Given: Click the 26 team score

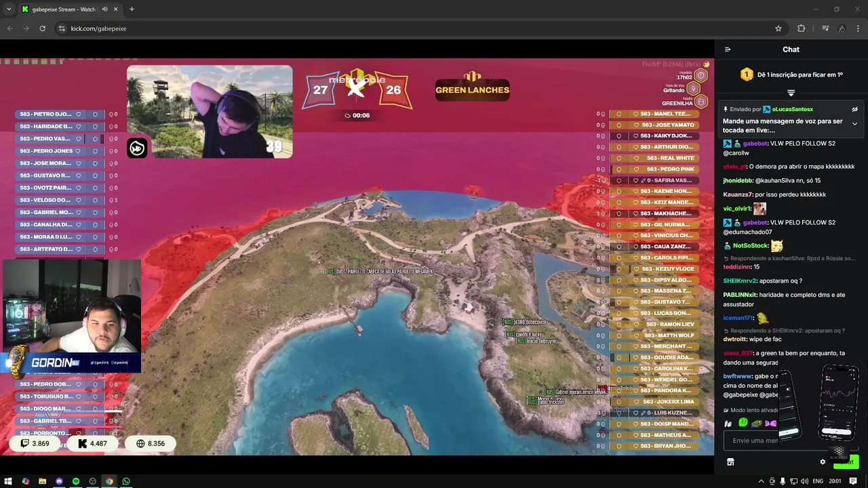Looking at the screenshot, I should (393, 89).
